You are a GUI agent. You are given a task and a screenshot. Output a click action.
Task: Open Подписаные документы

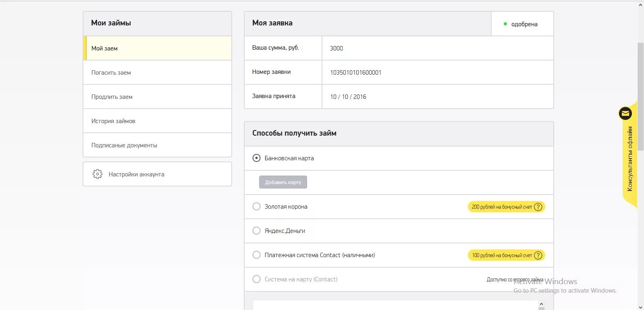coord(157,145)
